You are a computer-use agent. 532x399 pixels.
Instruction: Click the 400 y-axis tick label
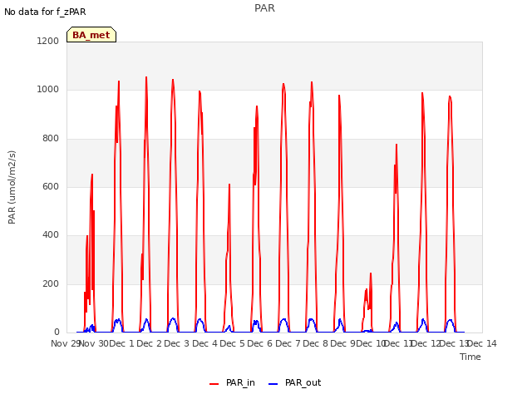[51, 234]
